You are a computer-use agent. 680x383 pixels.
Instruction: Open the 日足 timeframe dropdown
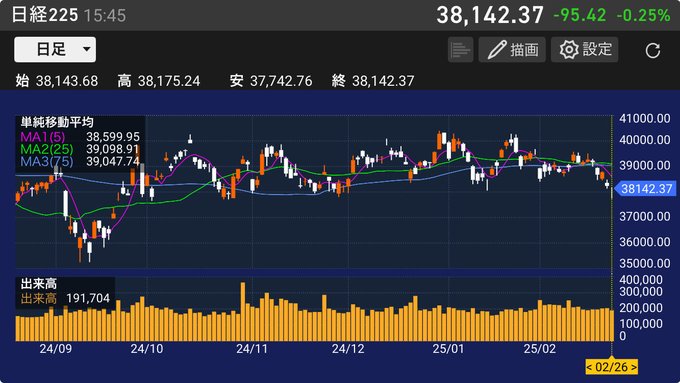[55, 49]
